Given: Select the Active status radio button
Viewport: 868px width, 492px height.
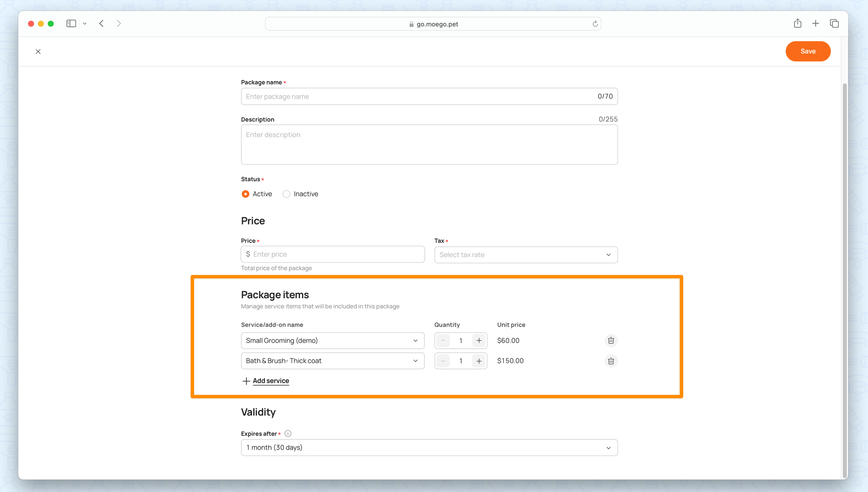Looking at the screenshot, I should (x=246, y=194).
